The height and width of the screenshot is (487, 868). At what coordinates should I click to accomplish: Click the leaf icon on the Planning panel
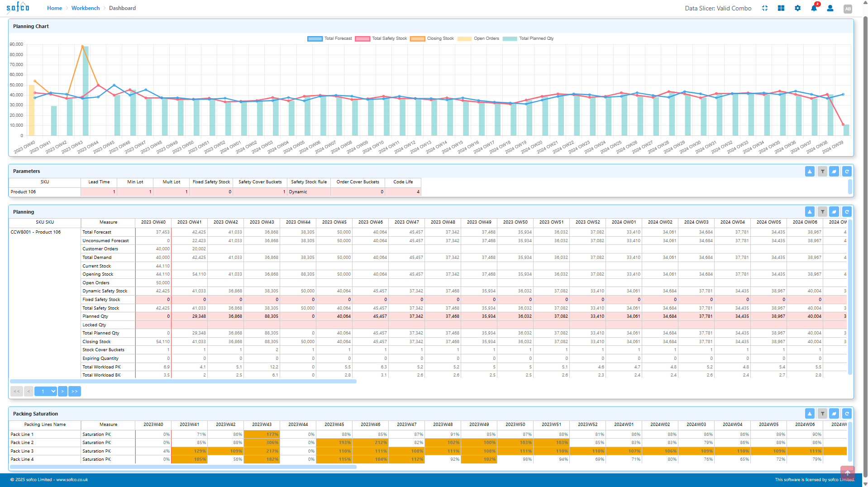coord(834,211)
